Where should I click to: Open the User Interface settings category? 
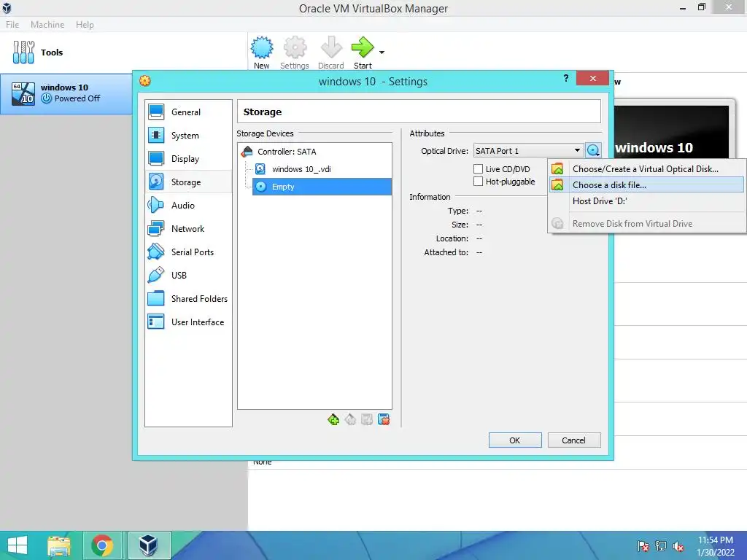tap(189, 322)
